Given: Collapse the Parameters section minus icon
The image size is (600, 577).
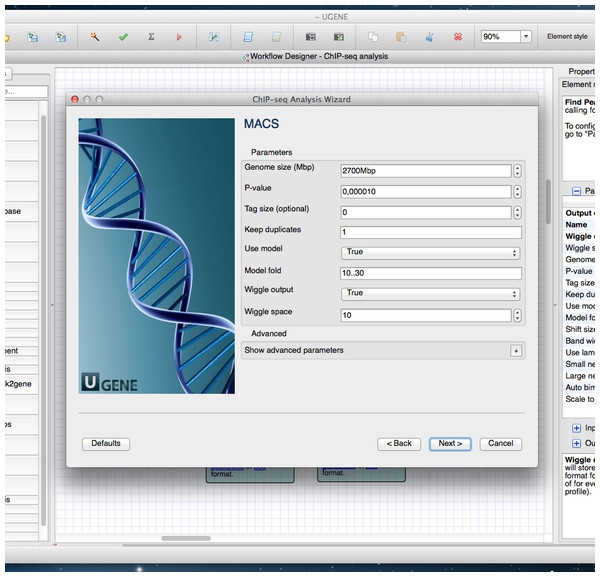Looking at the screenshot, I should click(x=576, y=191).
